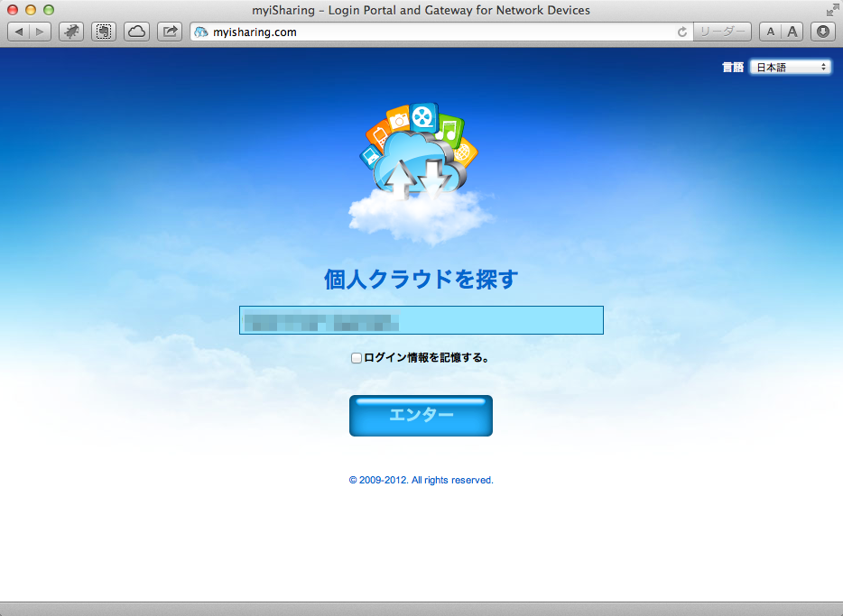Viewport: 843px width, 616px height.
Task: Click the myiSharing cloud logo
Action: coord(421,173)
